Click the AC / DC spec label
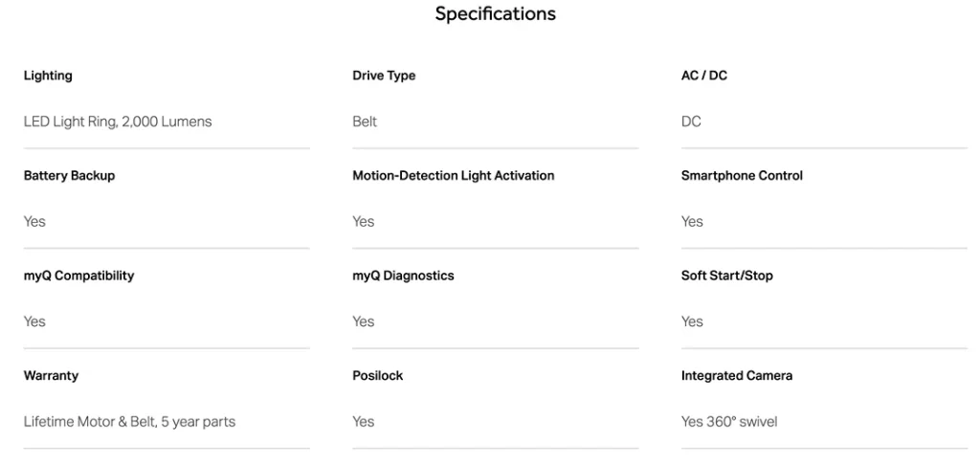This screenshot has width=980, height=464. coord(703,76)
